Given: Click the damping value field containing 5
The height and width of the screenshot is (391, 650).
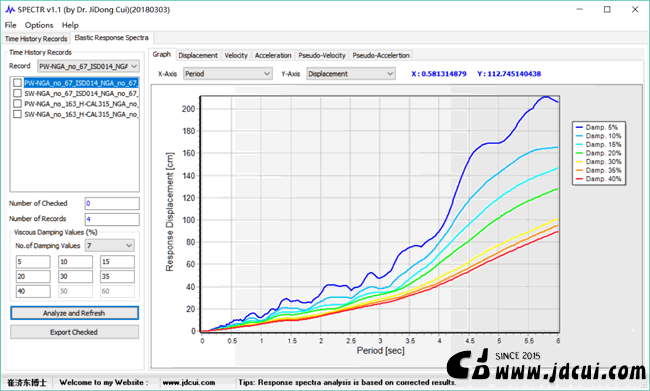Looking at the screenshot, I should click(x=33, y=262).
